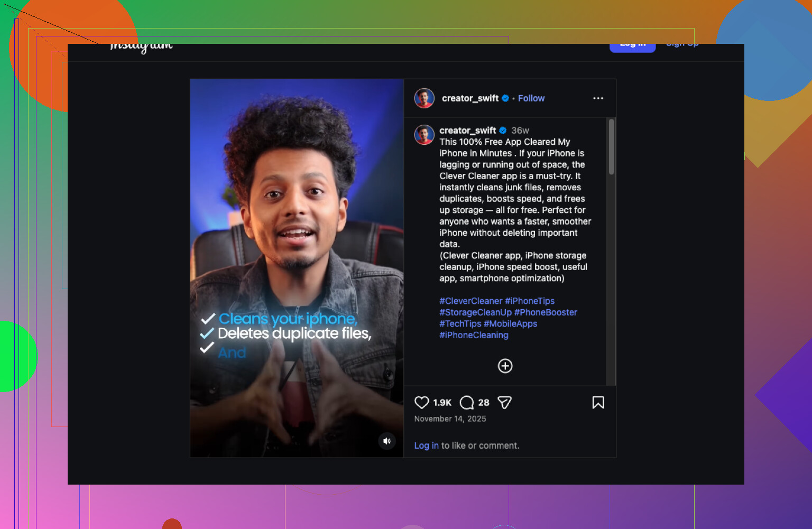Viewport: 812px width, 529px height.
Task: Click the blue Log in button at top
Action: click(x=633, y=48)
